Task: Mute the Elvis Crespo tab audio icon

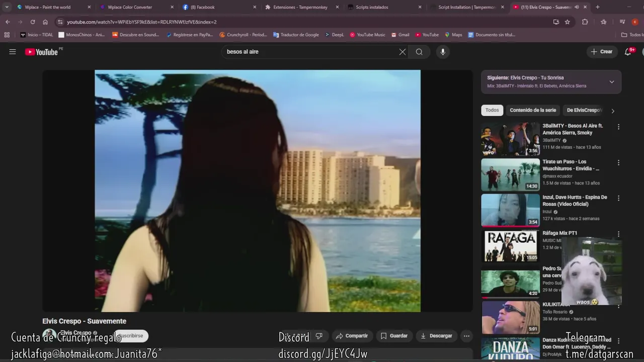Action: pyautogui.click(x=577, y=7)
